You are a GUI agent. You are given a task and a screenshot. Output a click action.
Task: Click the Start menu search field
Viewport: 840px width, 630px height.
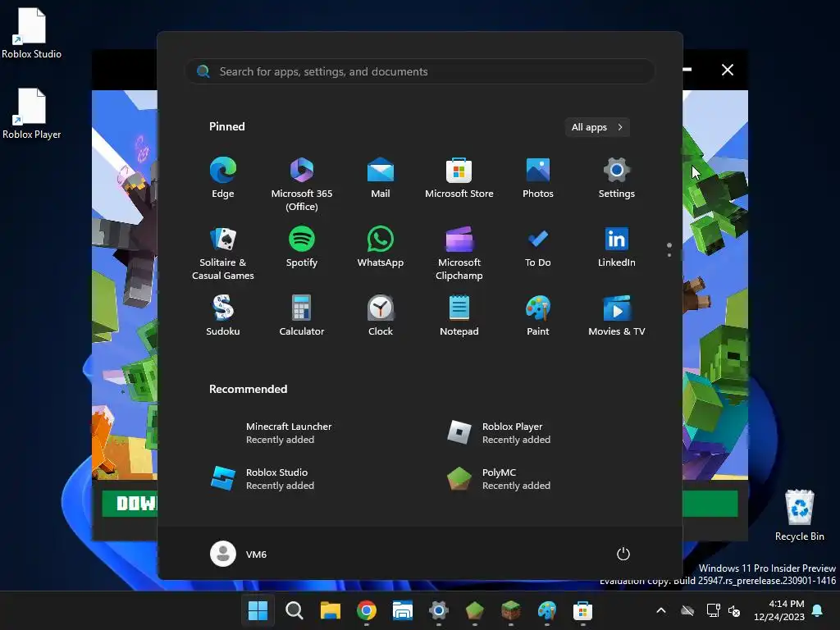pos(420,71)
